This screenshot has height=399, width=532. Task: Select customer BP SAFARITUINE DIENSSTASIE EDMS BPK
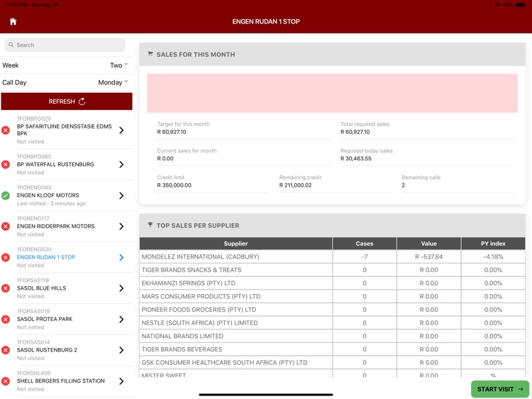coord(67,130)
